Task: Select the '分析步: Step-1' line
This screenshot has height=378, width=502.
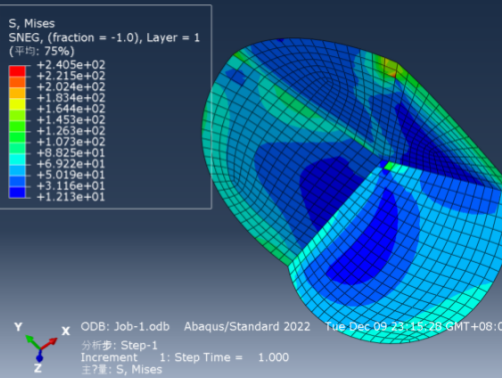Action: pyautogui.click(x=119, y=345)
